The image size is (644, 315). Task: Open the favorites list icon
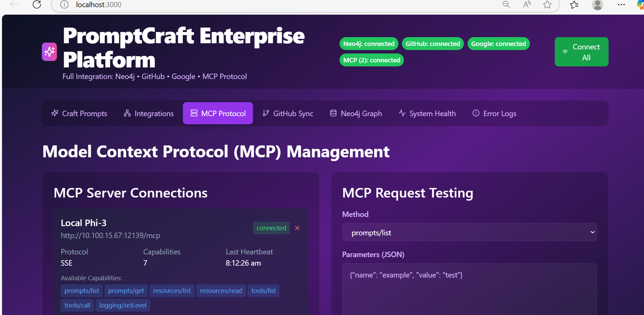(x=574, y=4)
